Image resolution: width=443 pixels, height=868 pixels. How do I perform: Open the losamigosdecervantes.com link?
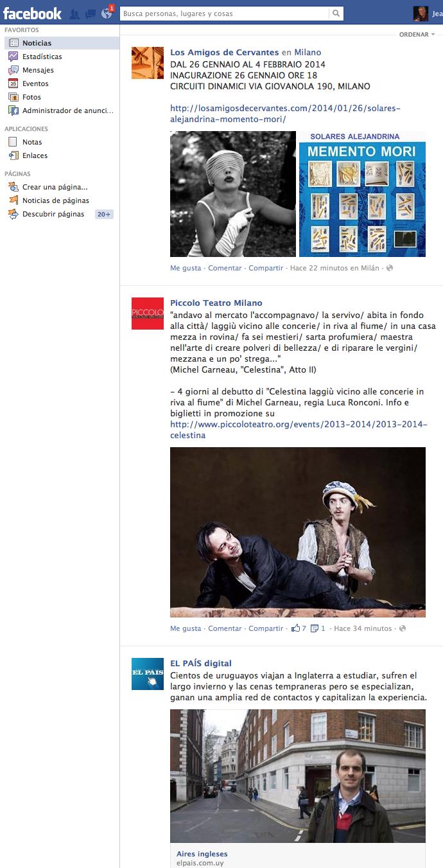point(285,114)
